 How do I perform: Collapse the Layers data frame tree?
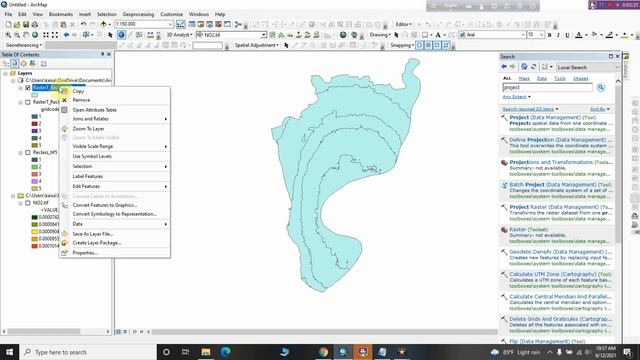[6, 73]
